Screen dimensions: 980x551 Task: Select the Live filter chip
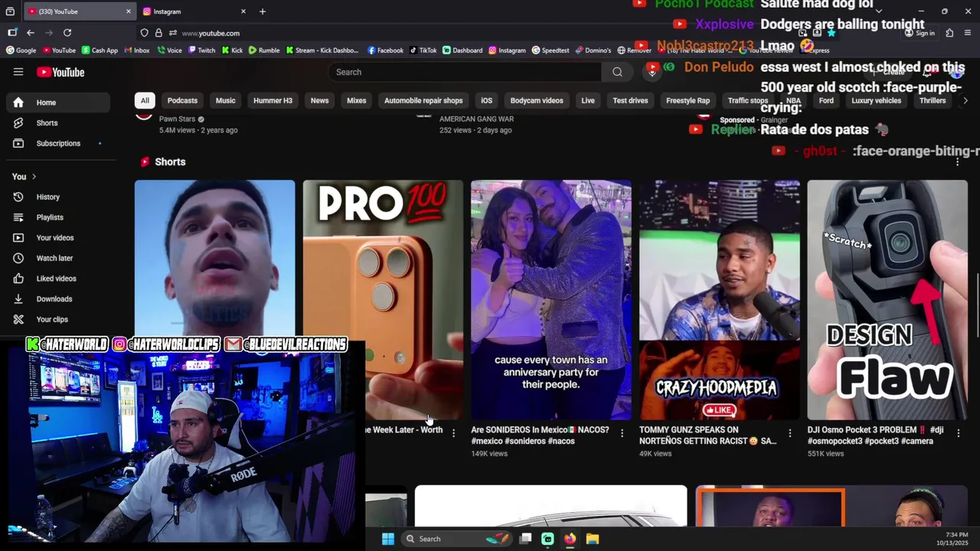(x=588, y=100)
